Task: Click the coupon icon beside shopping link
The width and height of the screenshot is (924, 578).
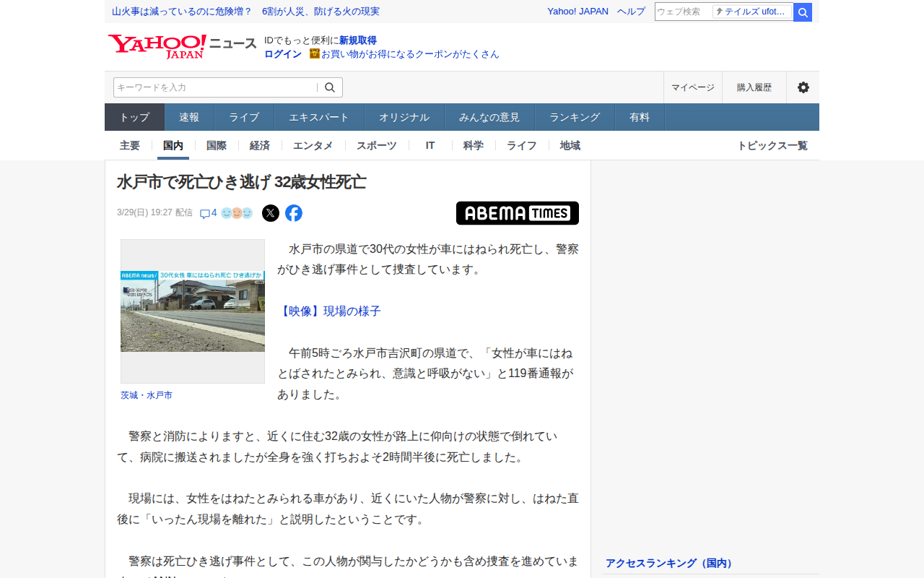Action: [x=315, y=53]
